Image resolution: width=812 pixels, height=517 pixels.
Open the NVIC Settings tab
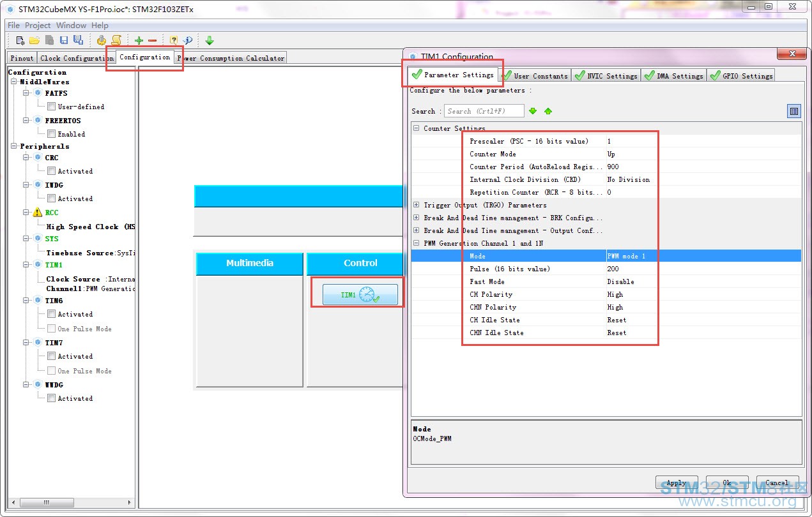pyautogui.click(x=606, y=75)
